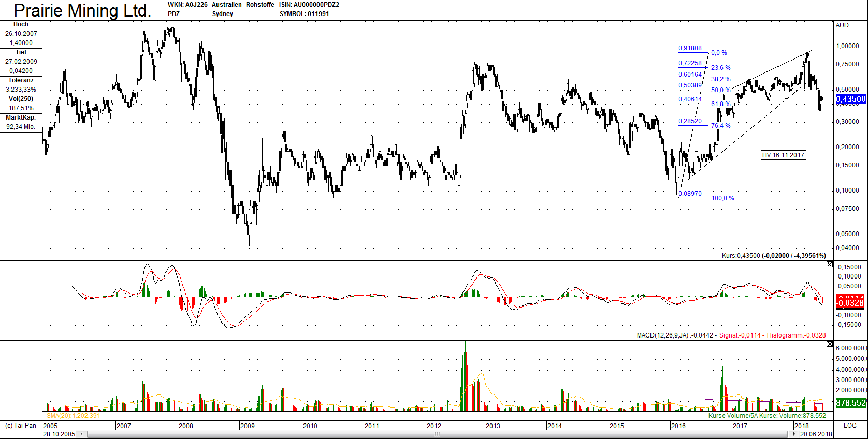Click the 2013 year marker on the time axis
This screenshot has width=868, height=439.
[x=493, y=426]
